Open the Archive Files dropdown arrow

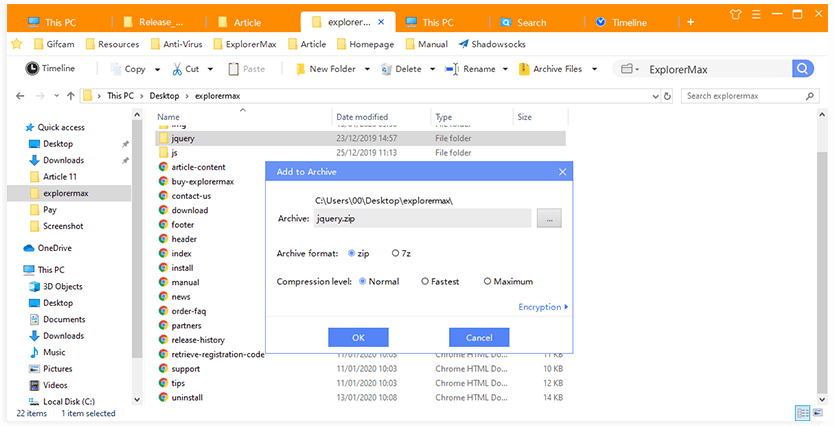point(594,69)
